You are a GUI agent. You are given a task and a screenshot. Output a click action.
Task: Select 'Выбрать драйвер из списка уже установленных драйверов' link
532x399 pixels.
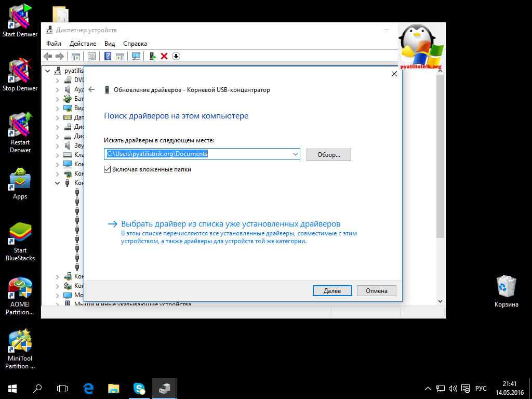230,224
